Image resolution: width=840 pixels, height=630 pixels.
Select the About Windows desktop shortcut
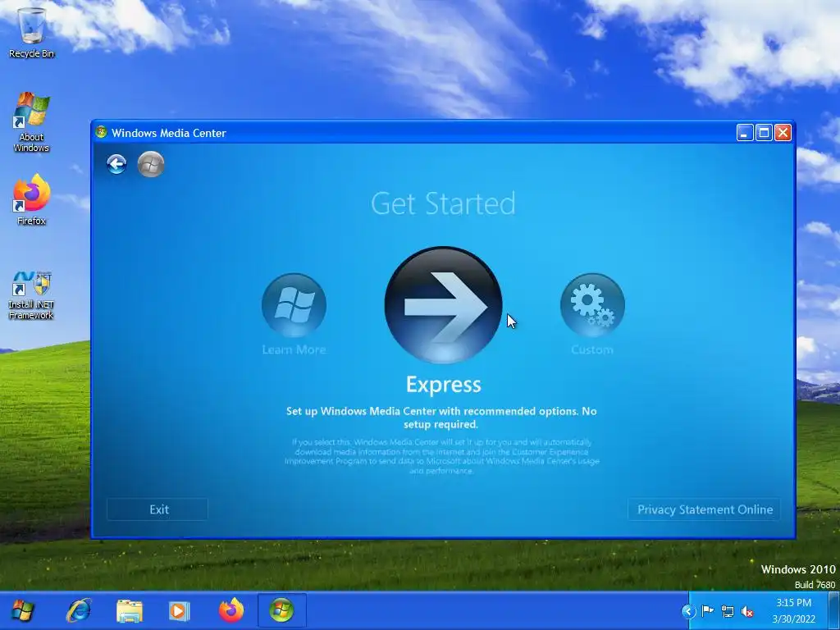click(x=32, y=123)
